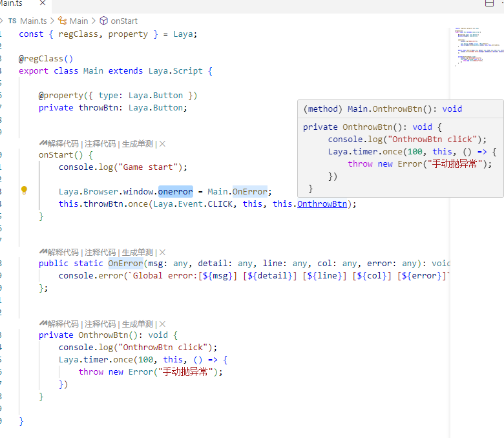The image size is (504, 438).
Task: Dismiss the code lens above OnthrowBtn method
Action: 162,324
